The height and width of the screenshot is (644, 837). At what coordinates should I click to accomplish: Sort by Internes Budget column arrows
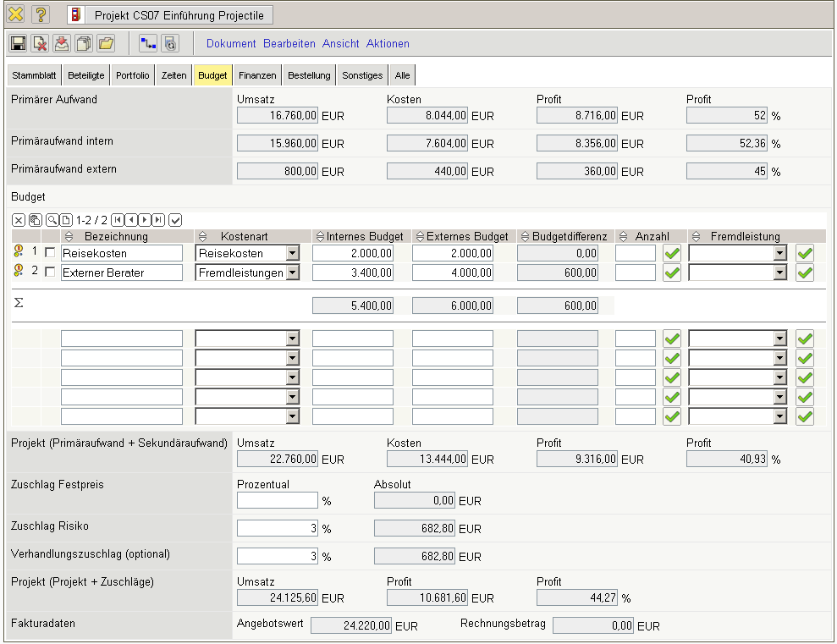pos(320,237)
